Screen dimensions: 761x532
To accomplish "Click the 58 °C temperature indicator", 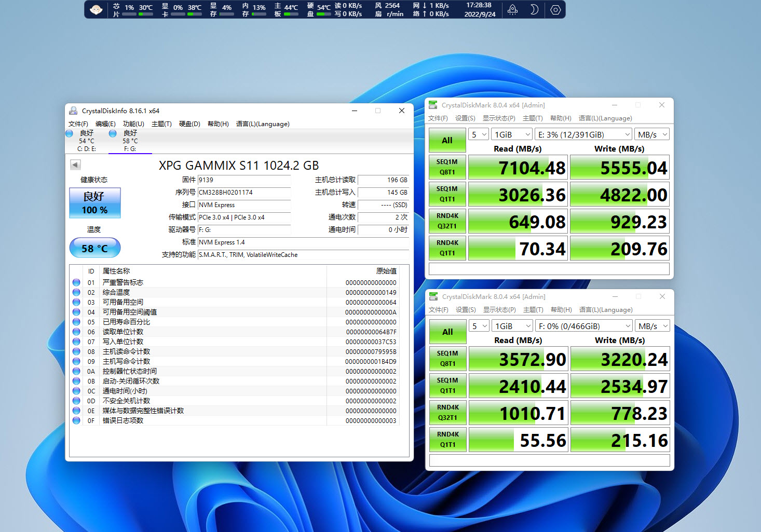I will click(x=95, y=248).
